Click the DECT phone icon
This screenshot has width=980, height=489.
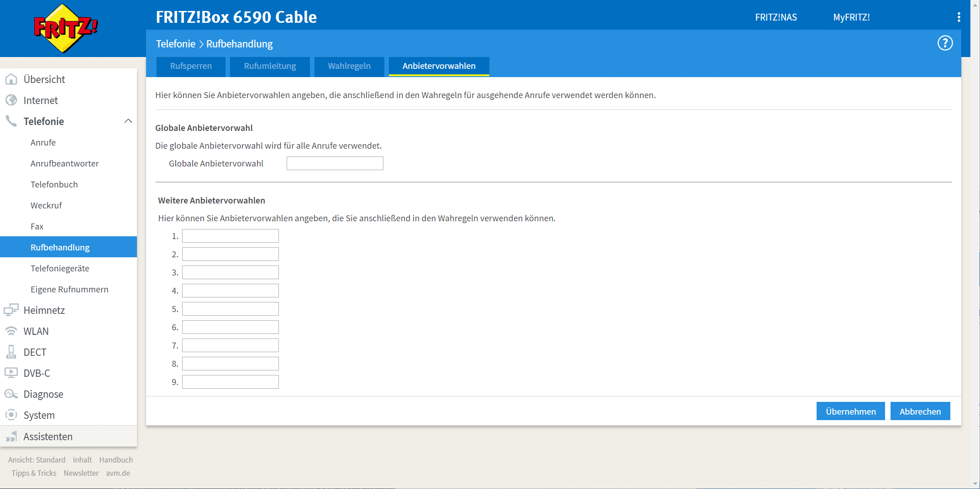coord(11,352)
